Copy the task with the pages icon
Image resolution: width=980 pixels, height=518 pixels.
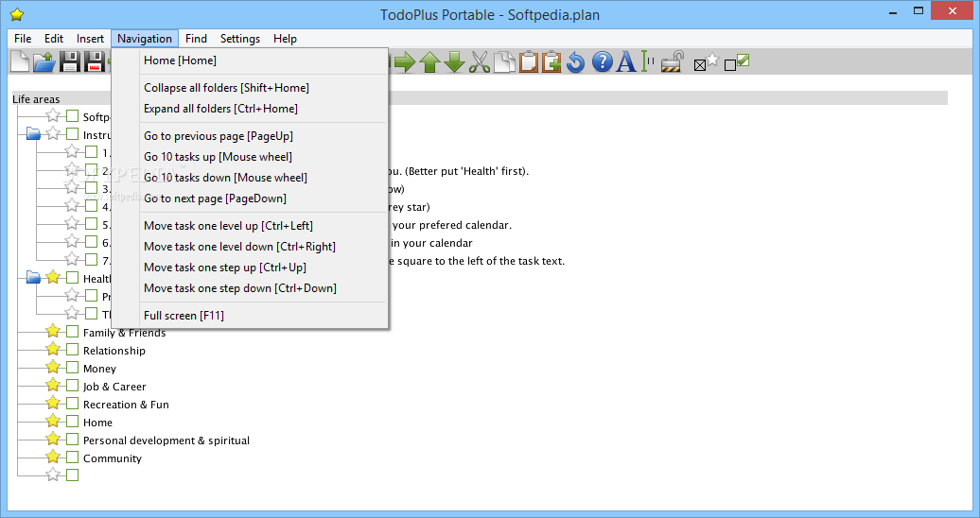click(x=504, y=61)
